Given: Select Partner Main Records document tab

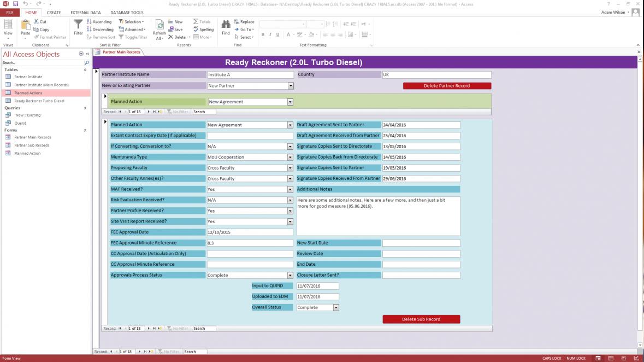Looking at the screenshot, I should (118, 52).
